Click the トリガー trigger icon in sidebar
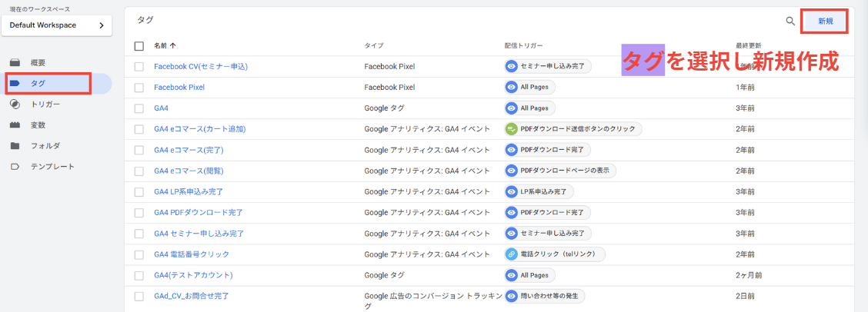 15,104
